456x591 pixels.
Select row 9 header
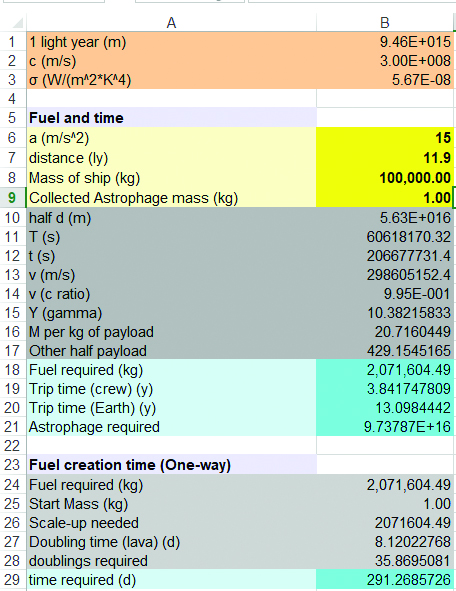12,198
